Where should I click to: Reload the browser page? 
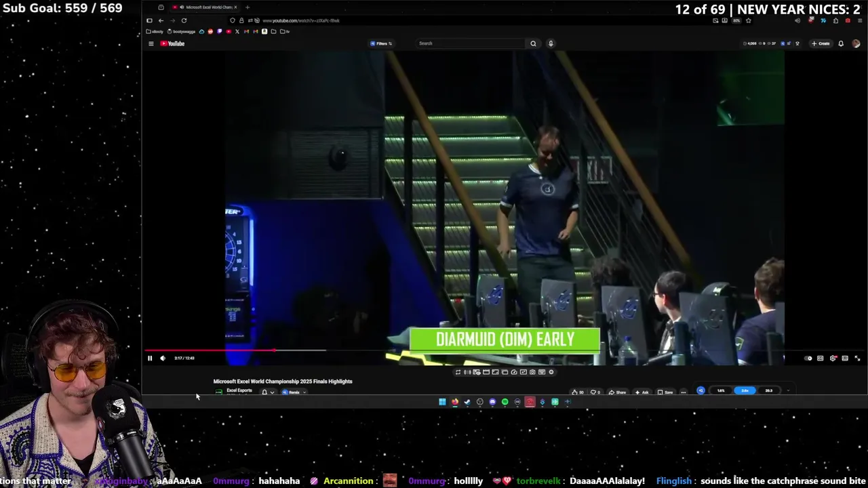click(x=184, y=20)
